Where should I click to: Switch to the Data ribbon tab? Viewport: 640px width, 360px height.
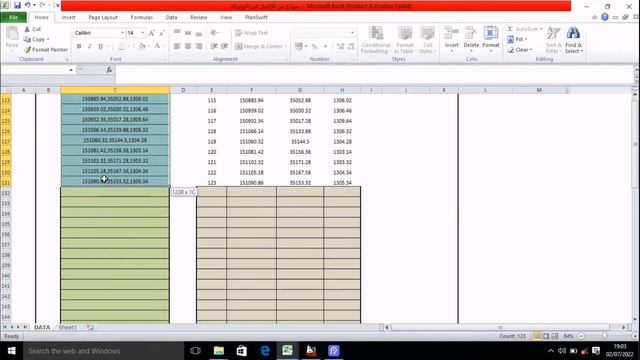pos(171,18)
